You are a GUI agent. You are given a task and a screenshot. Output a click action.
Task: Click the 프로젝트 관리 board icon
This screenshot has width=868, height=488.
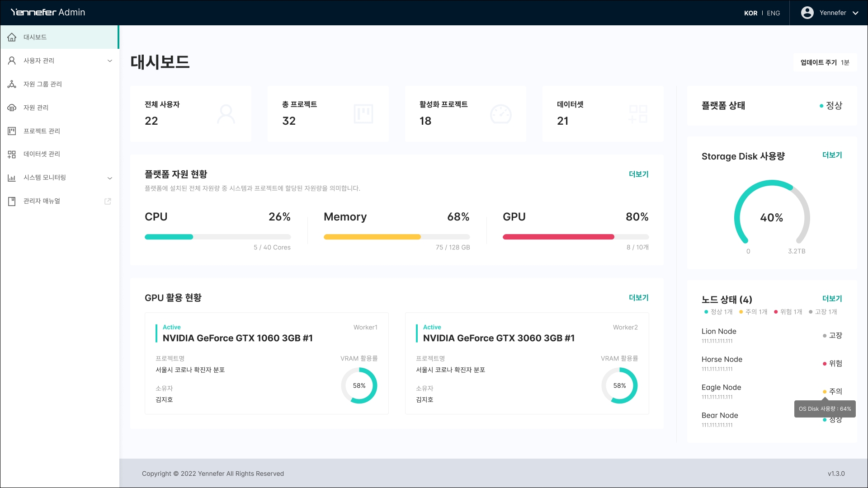click(12, 131)
